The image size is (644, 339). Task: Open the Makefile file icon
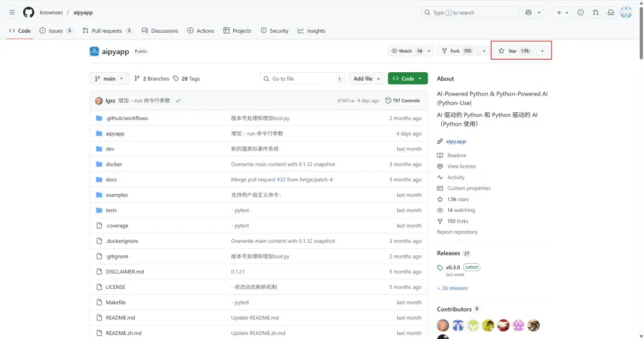click(x=99, y=302)
